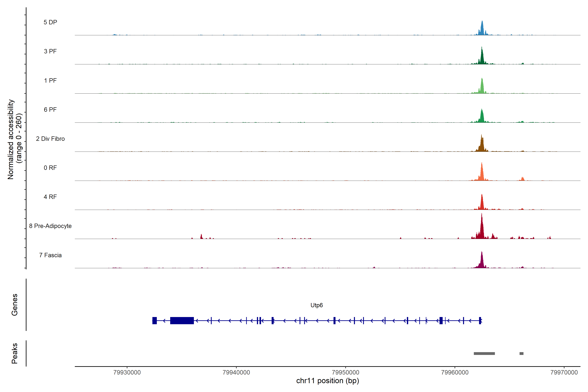Viewport: 588px width, 392px height.
Task: Select the 1 PF track label
Action: (50, 81)
